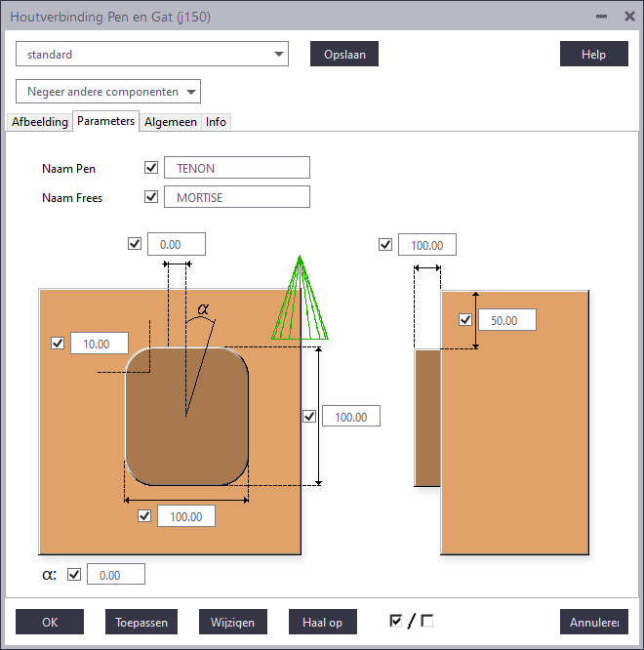Click the check-all parameters icon

[395, 621]
